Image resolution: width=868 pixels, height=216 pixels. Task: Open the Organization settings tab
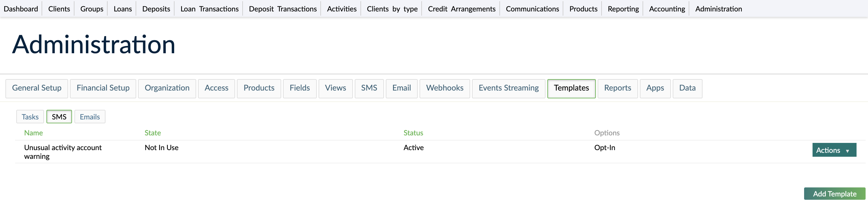[167, 88]
